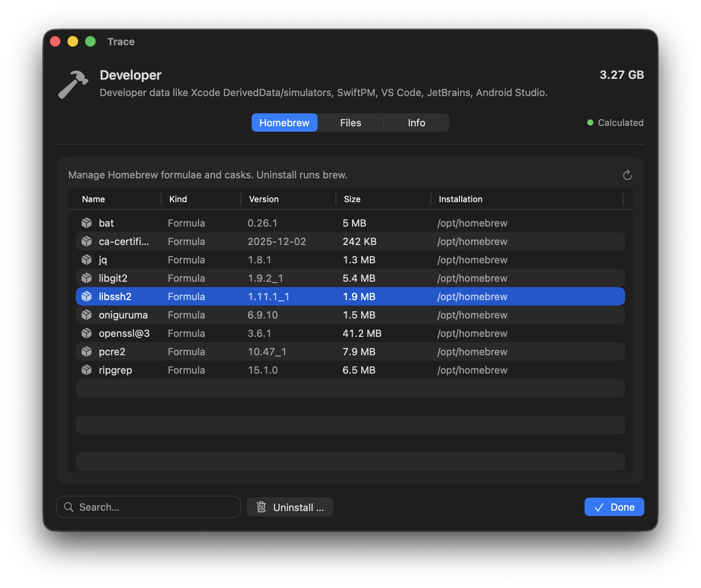Click the Kind column header

point(178,199)
